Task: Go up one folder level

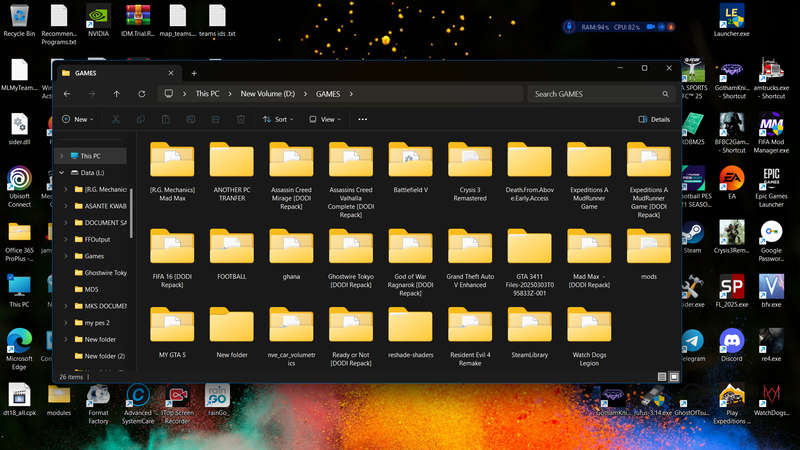Action: pos(116,94)
